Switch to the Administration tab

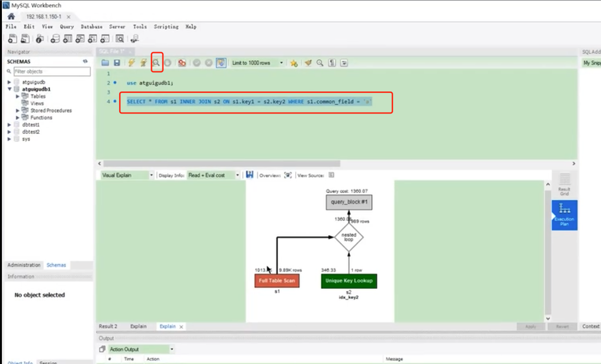pos(24,265)
